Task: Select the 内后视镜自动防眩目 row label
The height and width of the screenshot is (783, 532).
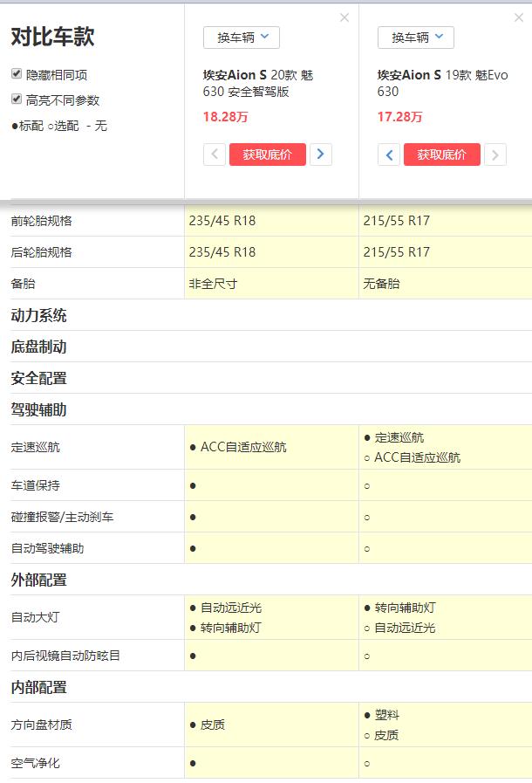Action: pos(65,656)
